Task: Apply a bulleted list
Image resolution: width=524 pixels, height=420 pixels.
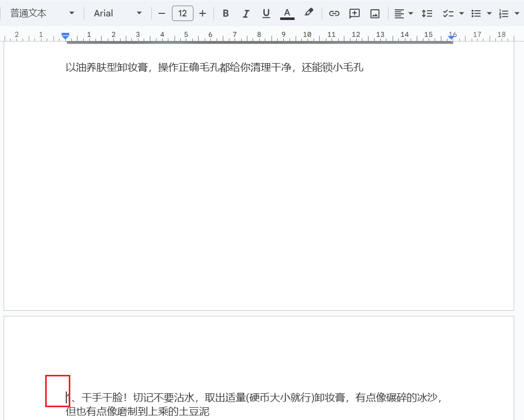Action: pyautogui.click(x=476, y=13)
